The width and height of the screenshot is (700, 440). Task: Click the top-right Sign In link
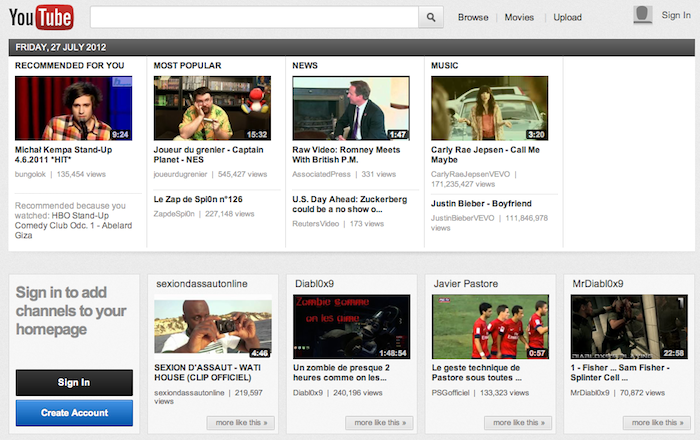point(675,17)
